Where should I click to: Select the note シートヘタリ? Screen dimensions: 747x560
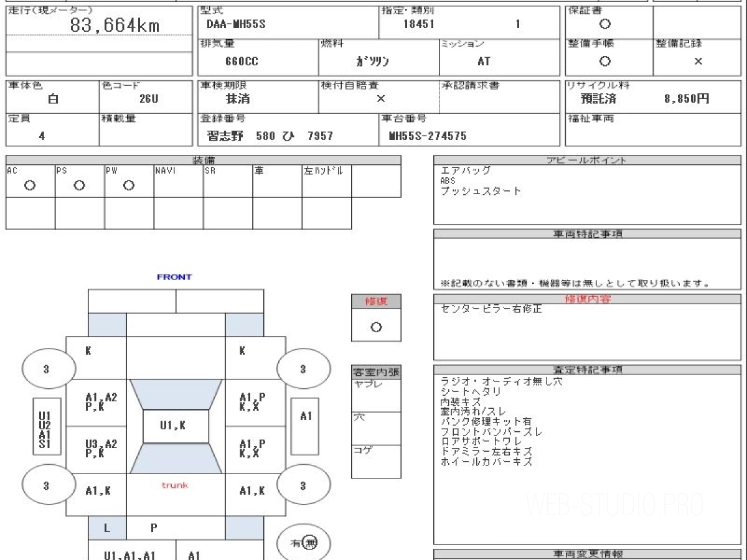(x=471, y=392)
